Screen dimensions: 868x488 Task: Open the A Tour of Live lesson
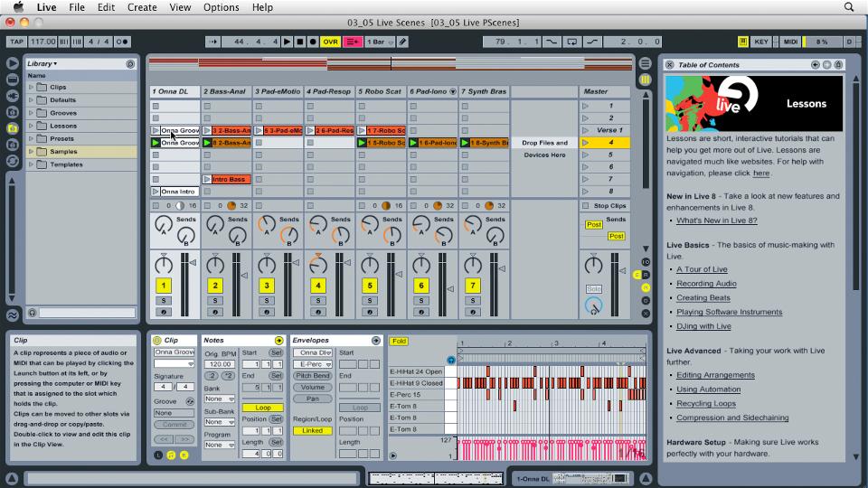(702, 269)
